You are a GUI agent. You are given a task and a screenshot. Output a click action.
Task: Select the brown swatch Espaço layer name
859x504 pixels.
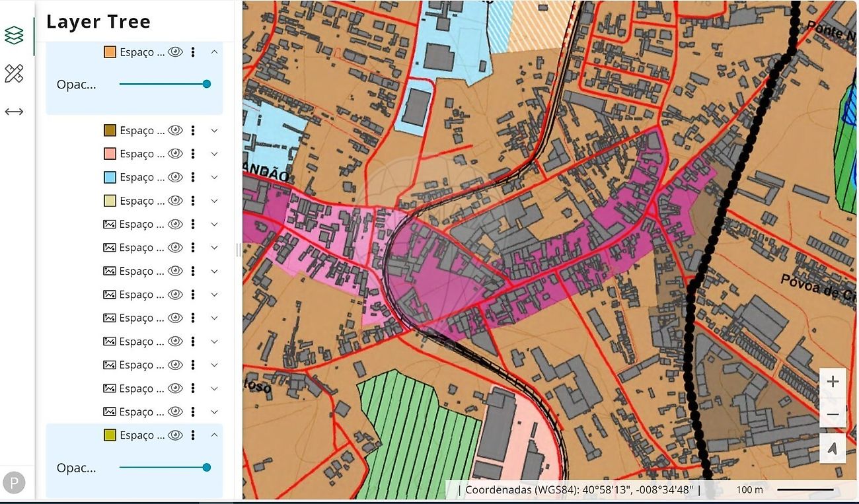141,131
